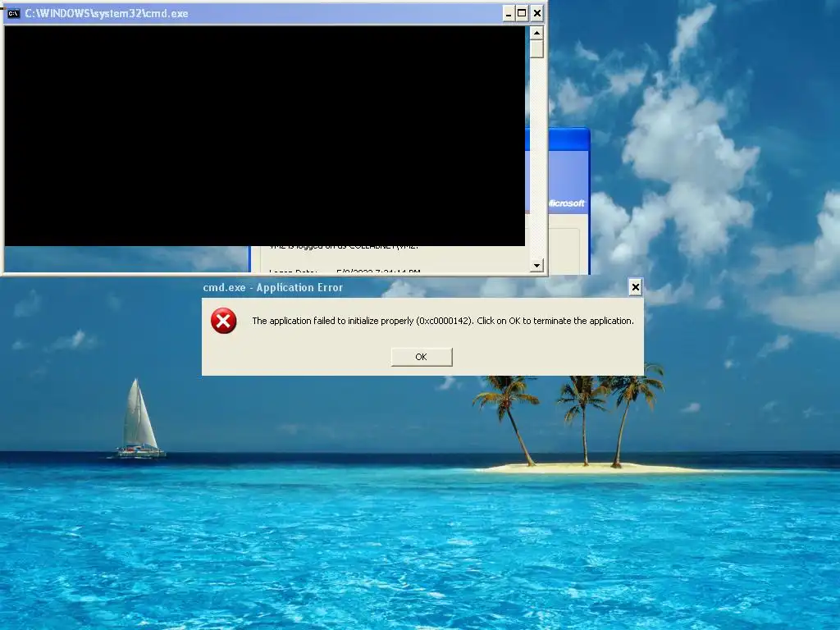Click the error message text about 0xc0000142
The image size is (840, 630).
tap(442, 321)
